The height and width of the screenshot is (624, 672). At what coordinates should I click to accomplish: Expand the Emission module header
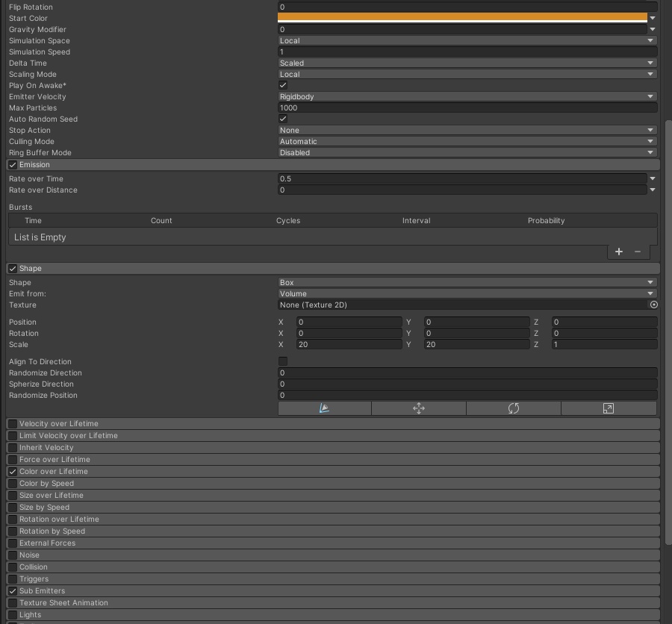pyautogui.click(x=333, y=164)
